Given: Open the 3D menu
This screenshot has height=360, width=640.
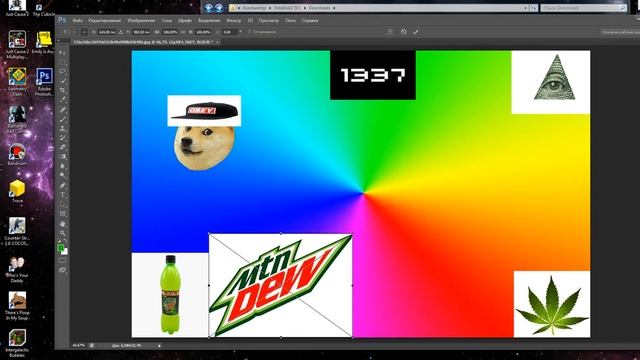Looking at the screenshot, I should point(250,20).
